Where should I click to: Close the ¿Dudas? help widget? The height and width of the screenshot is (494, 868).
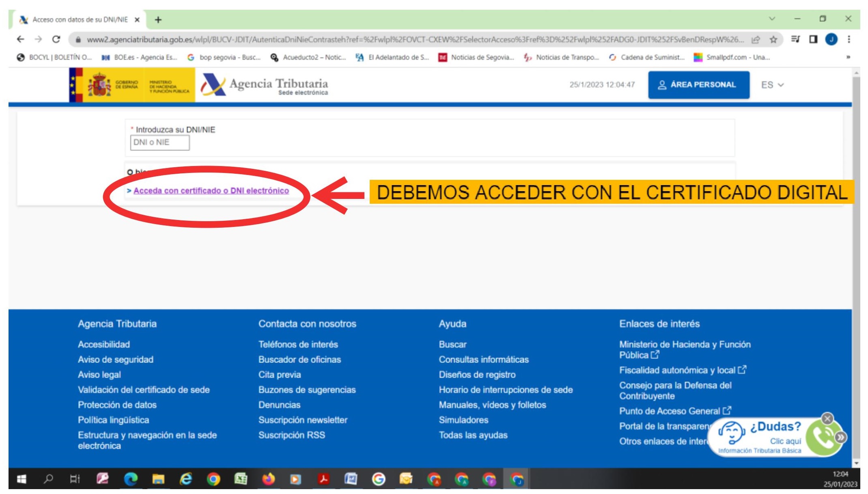click(x=827, y=418)
